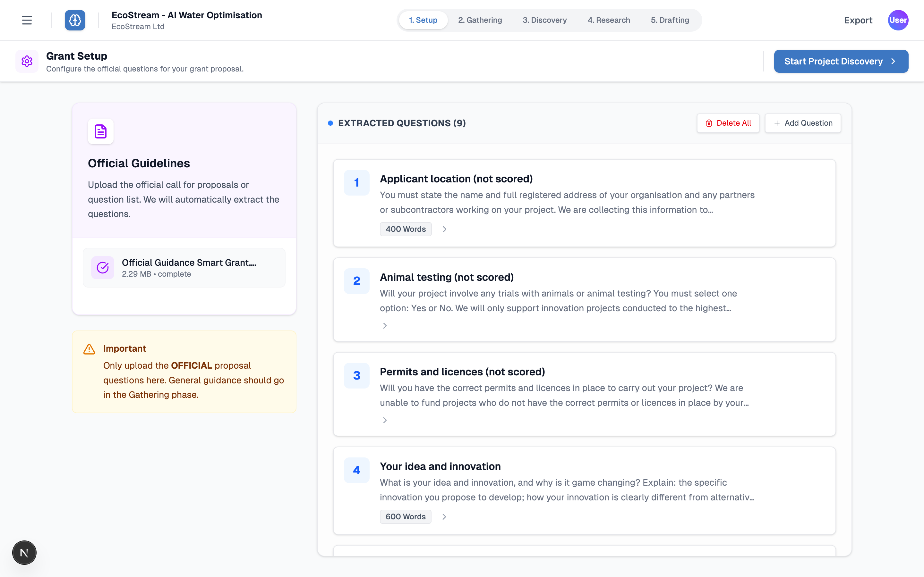Screen dimensions: 924x577
Task: Open the 5. Drafting tab
Action: [670, 20]
